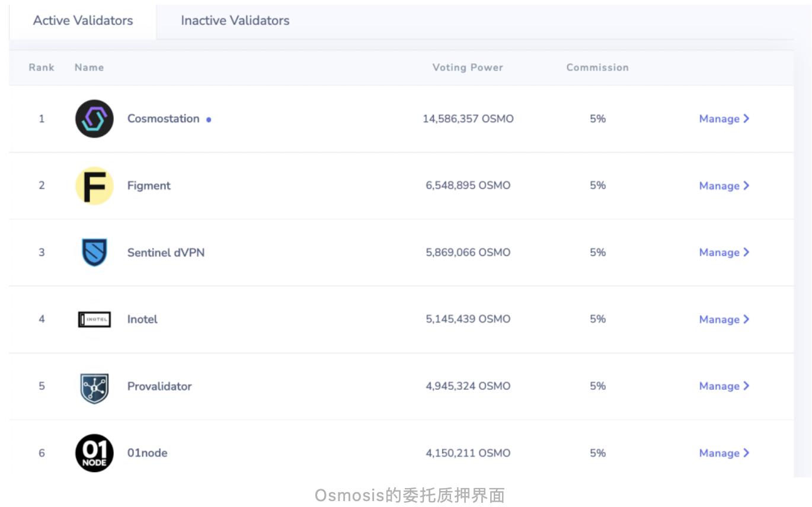Open Manage for Cosmostation
This screenshot has width=812, height=507.
pyautogui.click(x=724, y=119)
